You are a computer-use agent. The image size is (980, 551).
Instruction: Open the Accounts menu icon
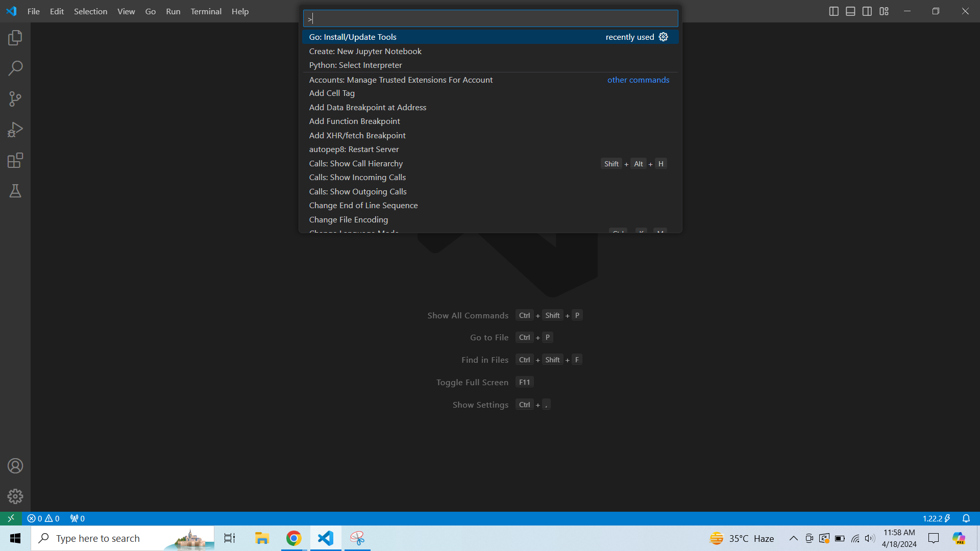pyautogui.click(x=15, y=466)
